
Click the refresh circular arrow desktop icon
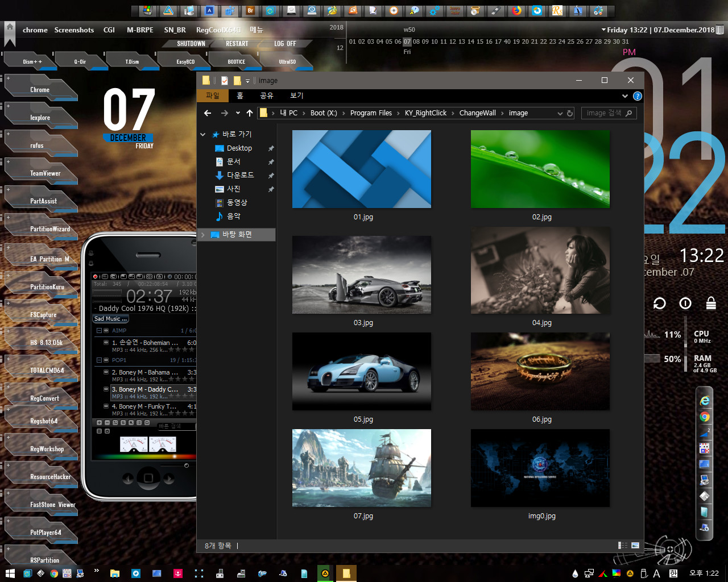pos(659,303)
